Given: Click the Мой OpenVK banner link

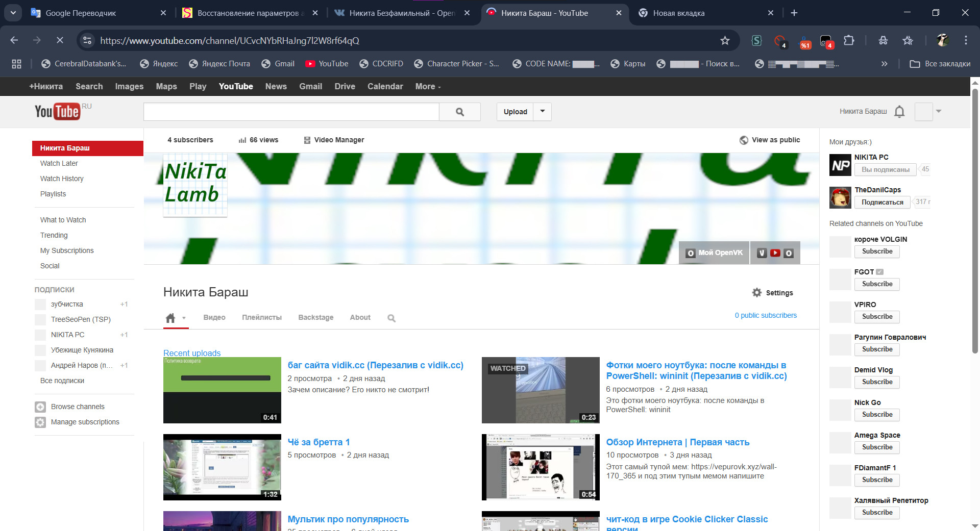Looking at the screenshot, I should click(714, 253).
